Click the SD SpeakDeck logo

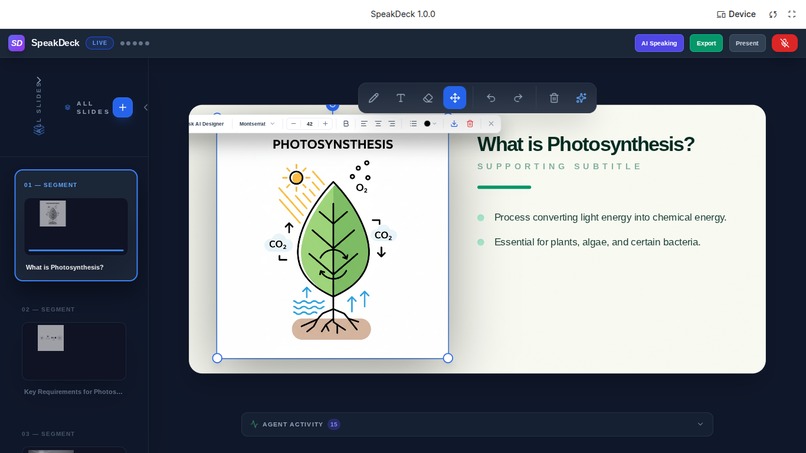[x=16, y=43]
